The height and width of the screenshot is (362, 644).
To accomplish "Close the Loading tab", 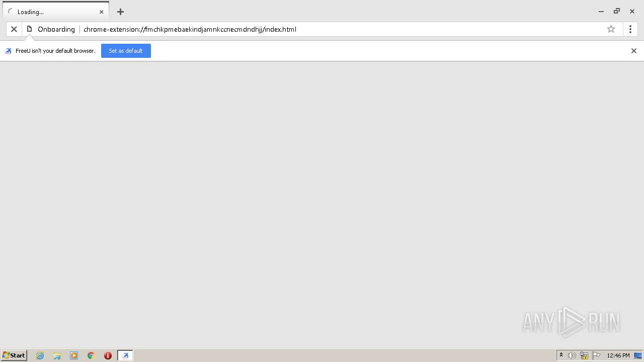I will (101, 12).
